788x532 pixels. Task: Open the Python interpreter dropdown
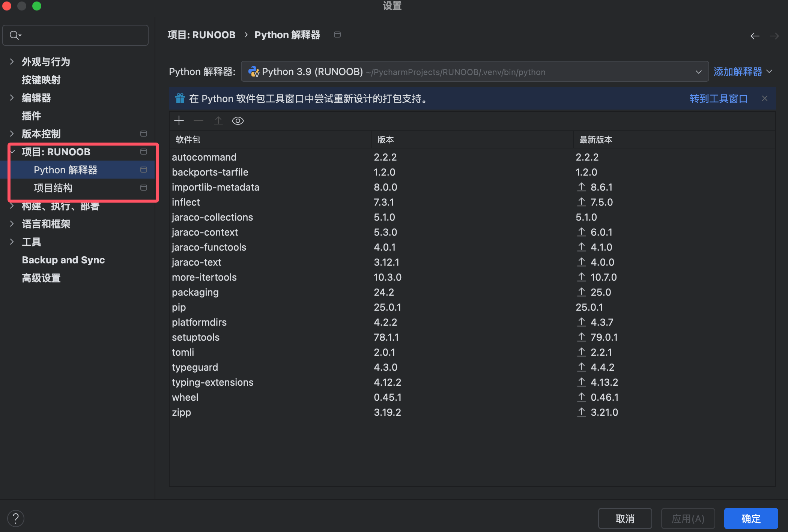[698, 72]
